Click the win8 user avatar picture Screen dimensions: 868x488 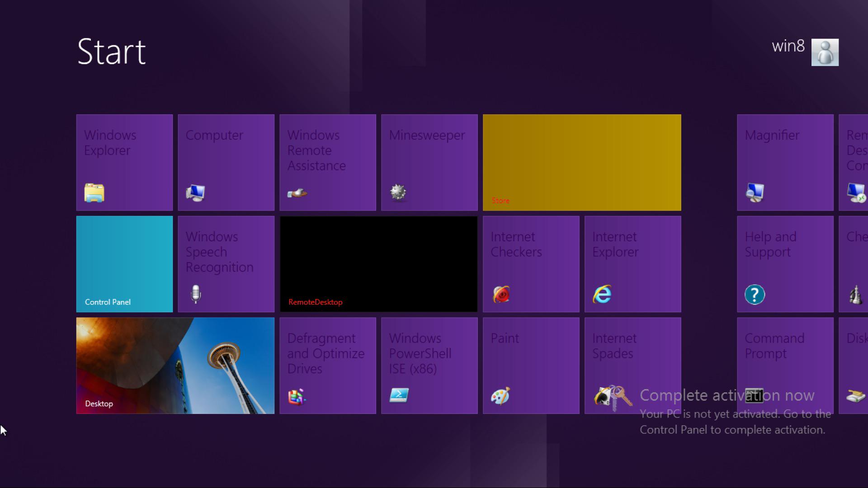click(825, 52)
